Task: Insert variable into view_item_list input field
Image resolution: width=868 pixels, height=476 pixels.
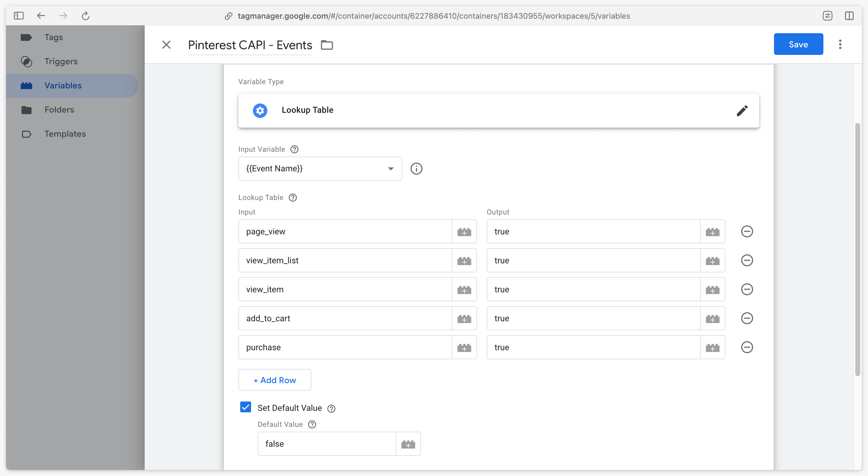Action: point(464,260)
